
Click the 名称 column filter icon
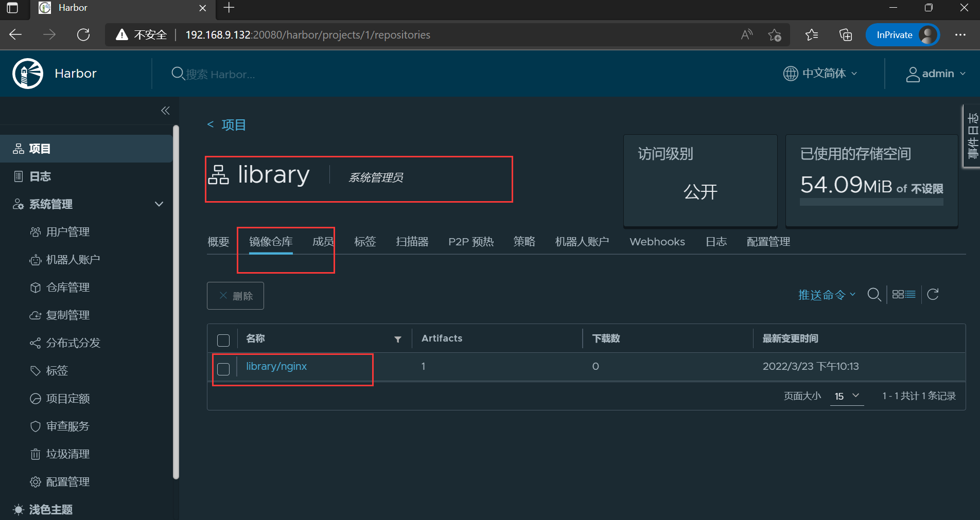pos(398,339)
